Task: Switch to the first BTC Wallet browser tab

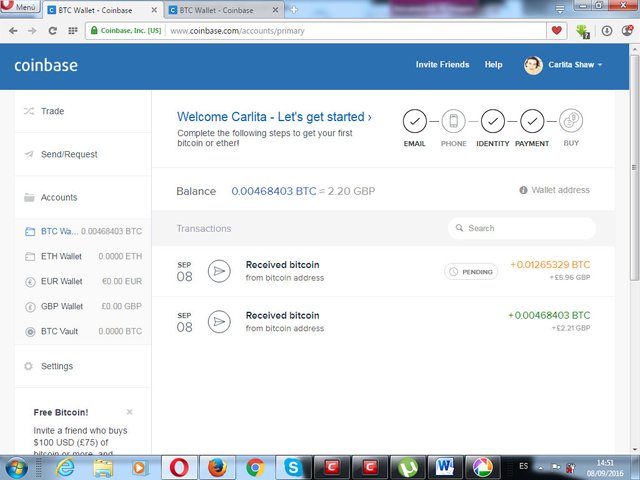Action: click(102, 10)
